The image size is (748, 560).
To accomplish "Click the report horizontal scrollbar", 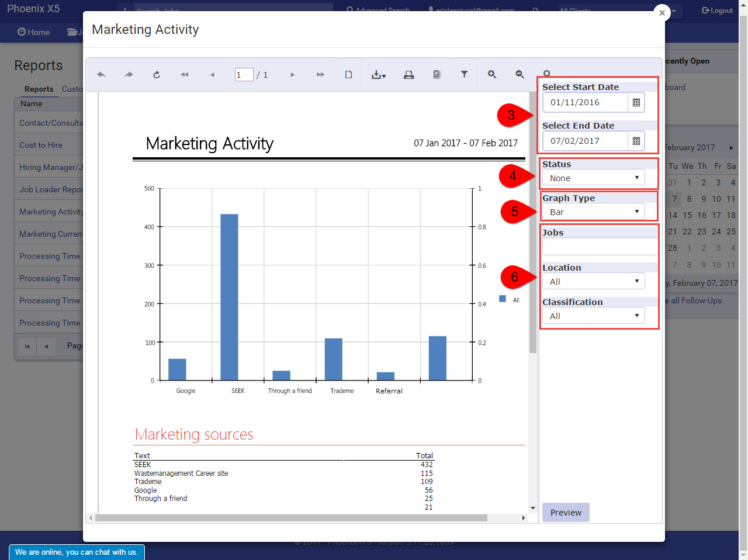I will (x=291, y=518).
